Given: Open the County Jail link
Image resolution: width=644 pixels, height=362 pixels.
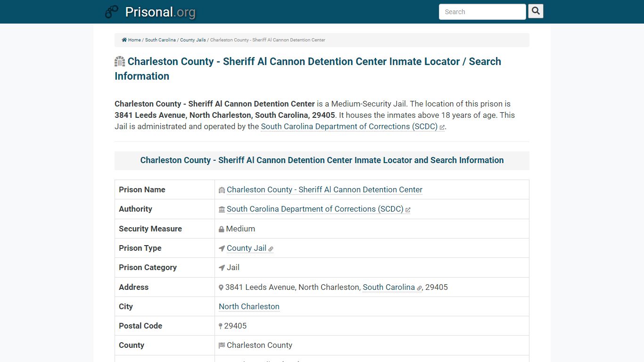Looking at the screenshot, I should [247, 248].
